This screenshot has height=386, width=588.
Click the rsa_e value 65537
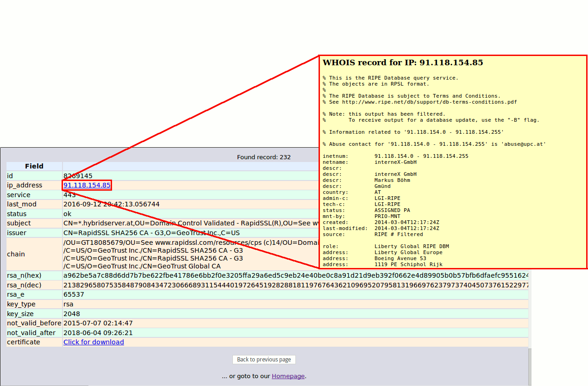(x=74, y=295)
